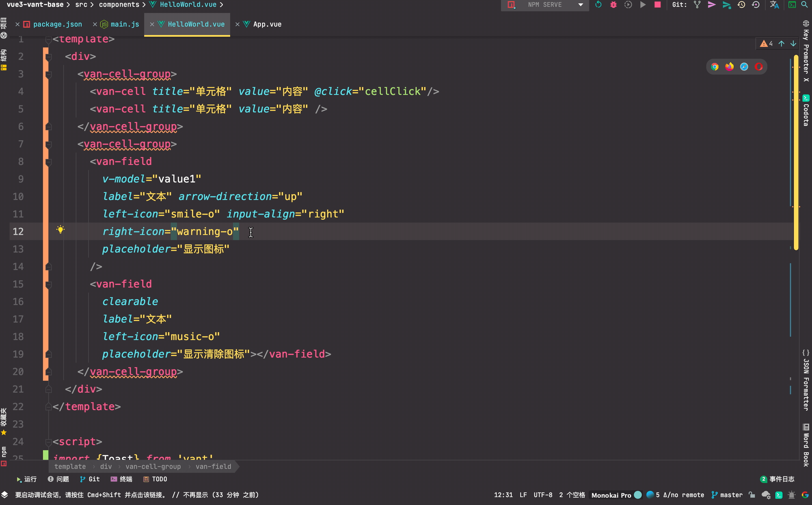The height and width of the screenshot is (505, 812).
Task: Jump to next highlighted error arrow
Action: 793,44
